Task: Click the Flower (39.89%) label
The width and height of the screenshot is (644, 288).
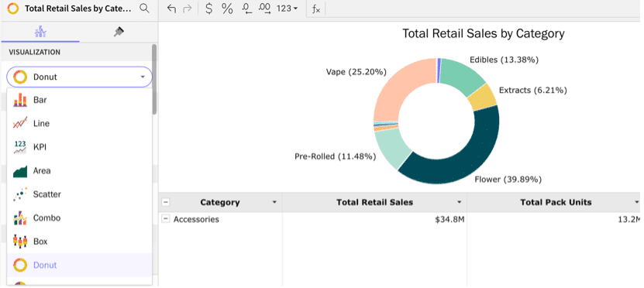Action: click(x=508, y=180)
